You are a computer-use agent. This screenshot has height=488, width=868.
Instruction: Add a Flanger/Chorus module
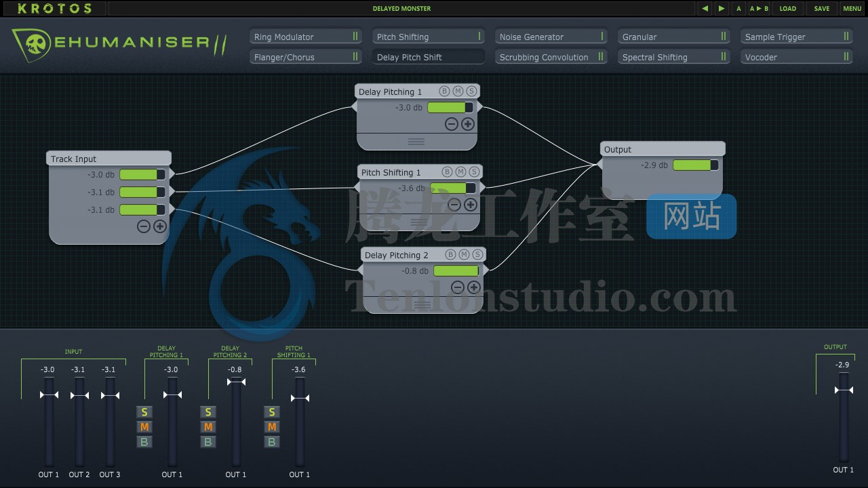point(306,57)
